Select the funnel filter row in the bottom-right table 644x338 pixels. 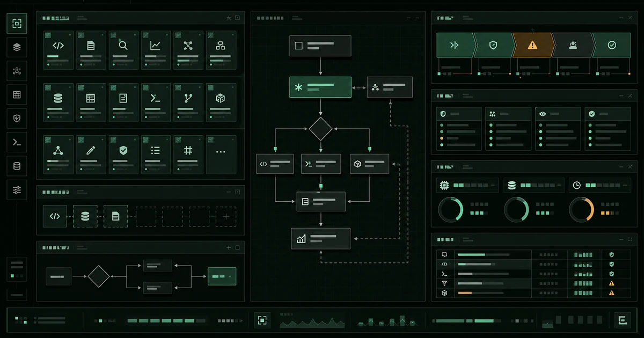[x=534, y=283]
